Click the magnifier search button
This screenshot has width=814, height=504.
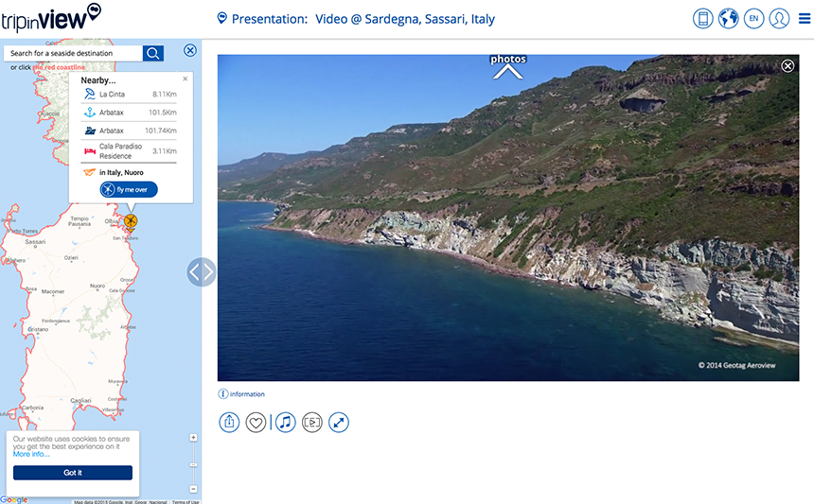[153, 53]
